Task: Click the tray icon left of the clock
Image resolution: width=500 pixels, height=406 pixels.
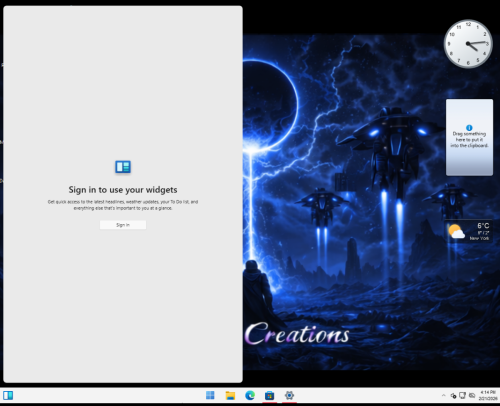Action: click(472, 395)
